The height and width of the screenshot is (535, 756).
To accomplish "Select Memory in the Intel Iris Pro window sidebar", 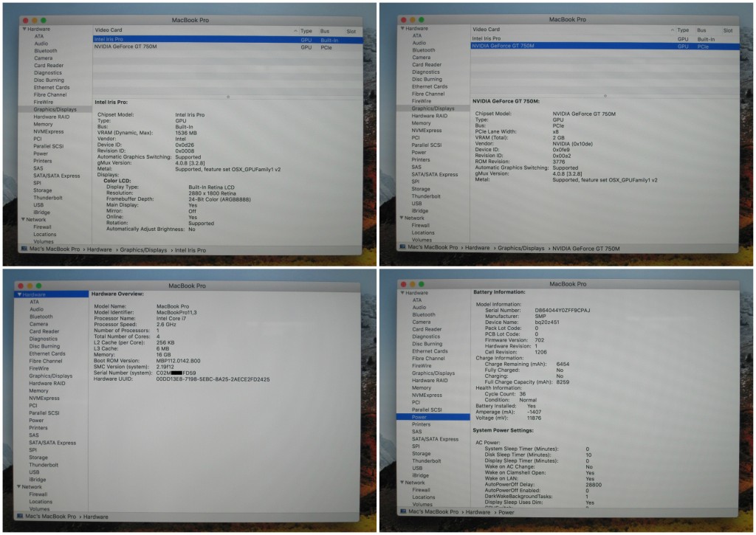I will (43, 125).
